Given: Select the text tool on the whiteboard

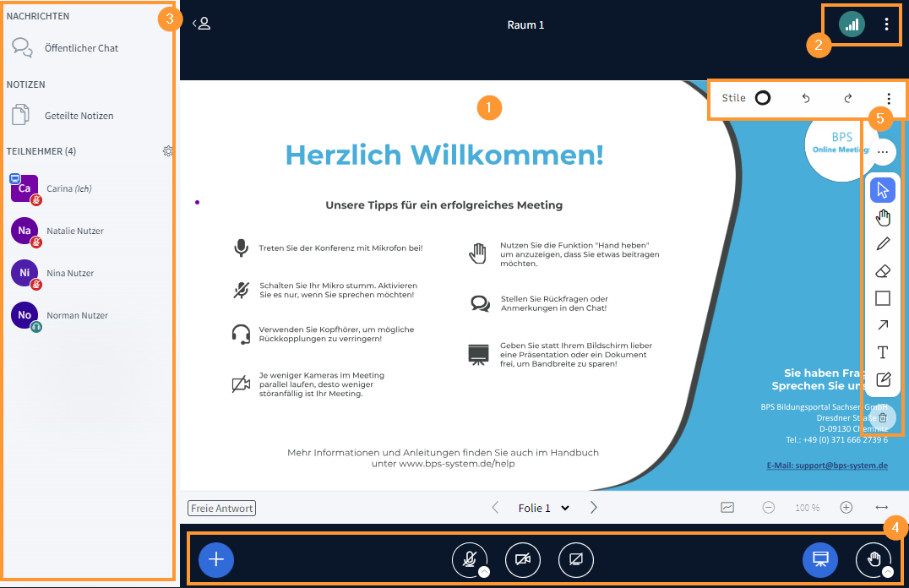Looking at the screenshot, I should (x=882, y=352).
